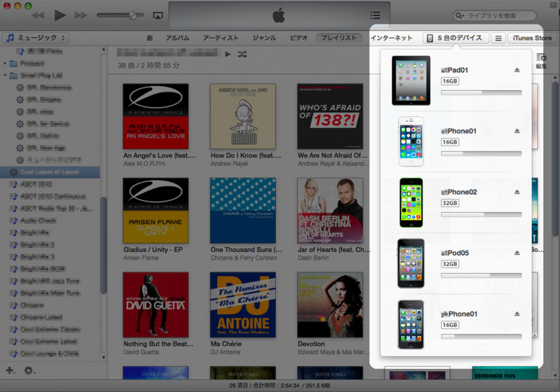Click the main view vertical scrollbar

tap(555, 158)
